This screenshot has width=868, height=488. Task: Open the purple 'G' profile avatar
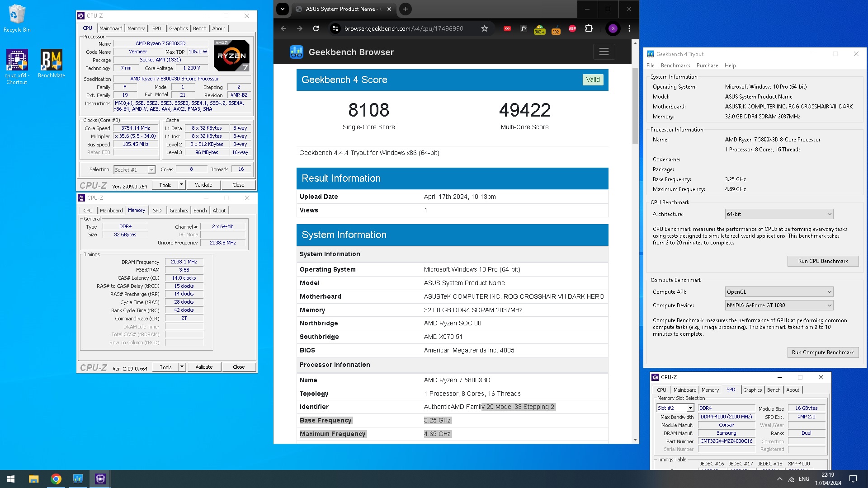(x=613, y=28)
